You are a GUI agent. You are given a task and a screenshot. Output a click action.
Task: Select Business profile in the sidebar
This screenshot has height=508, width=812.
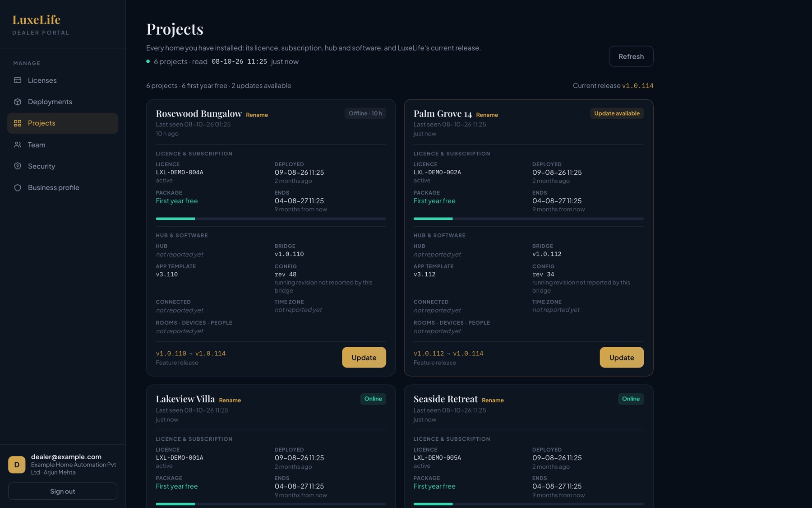tap(63, 188)
